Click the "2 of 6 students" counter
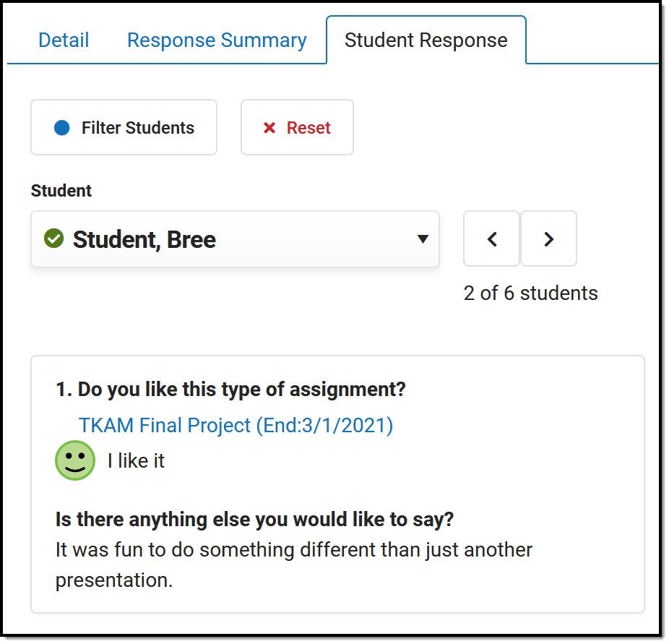This screenshot has width=669, height=644. [530, 293]
